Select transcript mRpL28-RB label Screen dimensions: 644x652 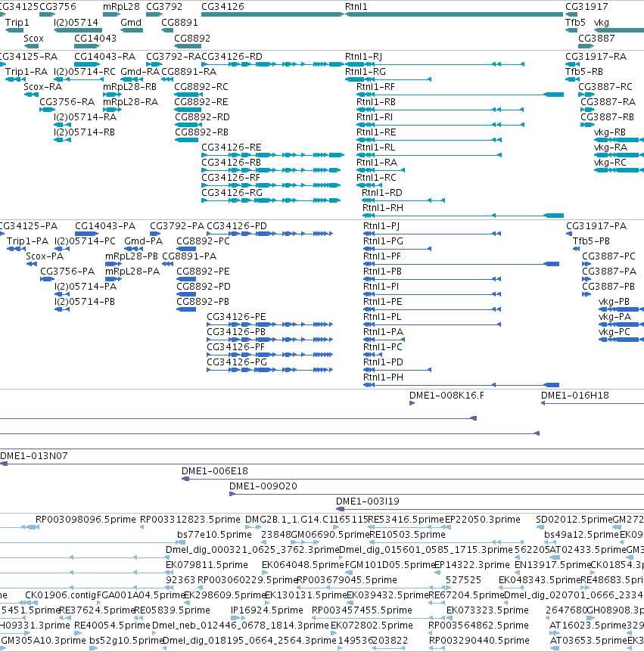130,87
